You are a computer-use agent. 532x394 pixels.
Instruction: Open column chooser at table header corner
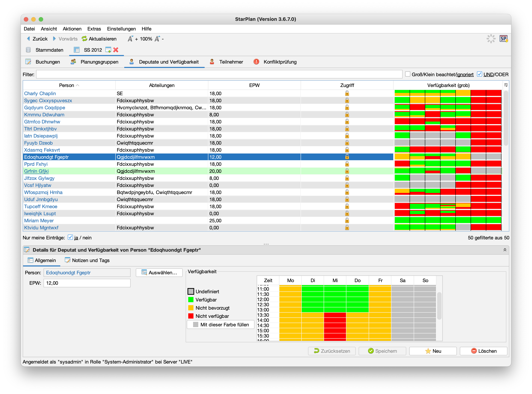tap(506, 85)
